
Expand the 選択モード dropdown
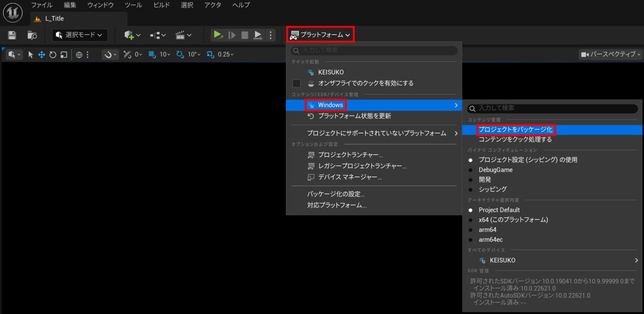(x=80, y=35)
